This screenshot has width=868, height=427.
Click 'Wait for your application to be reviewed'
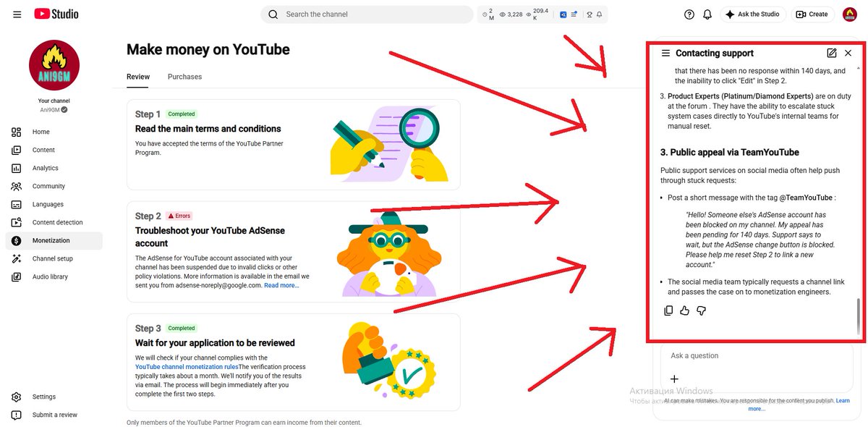click(x=215, y=343)
